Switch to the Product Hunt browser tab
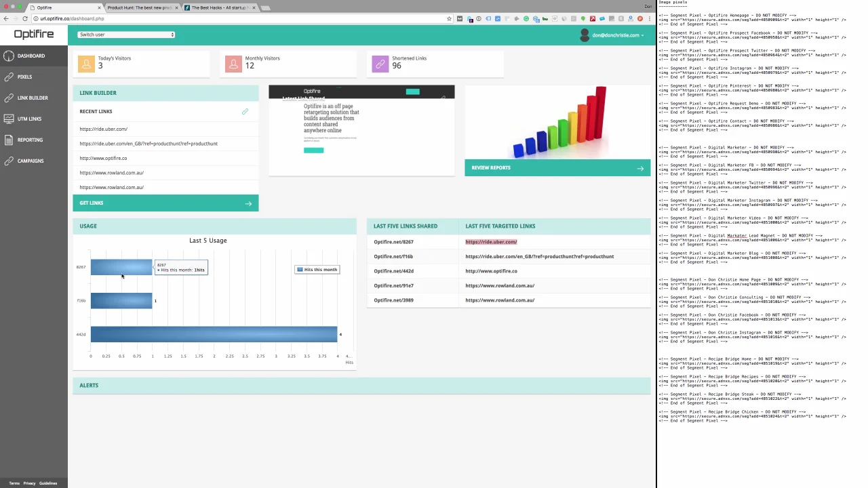The width and height of the screenshot is (868, 488). 138,7
